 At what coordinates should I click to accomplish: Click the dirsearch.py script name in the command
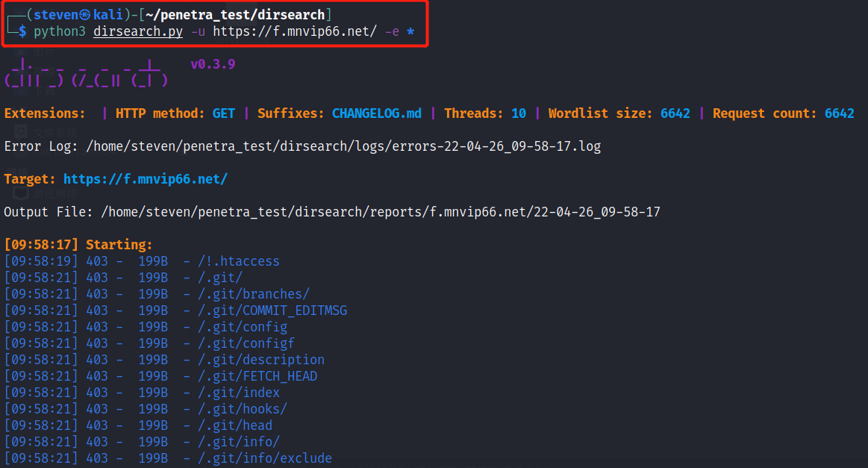(138, 31)
